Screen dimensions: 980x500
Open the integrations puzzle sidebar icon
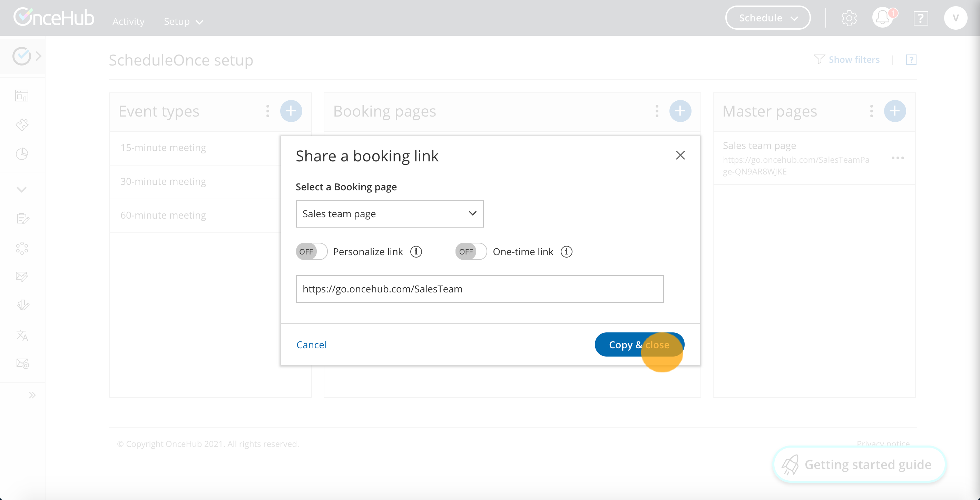pyautogui.click(x=22, y=125)
